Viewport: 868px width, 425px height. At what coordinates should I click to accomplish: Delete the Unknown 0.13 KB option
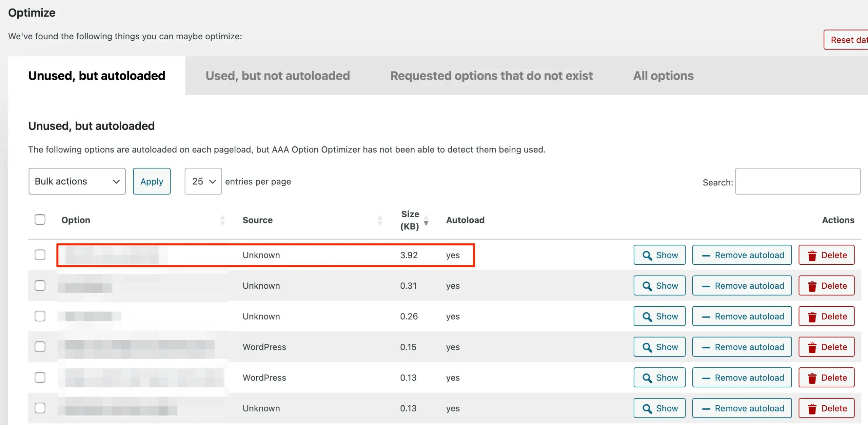[826, 408]
